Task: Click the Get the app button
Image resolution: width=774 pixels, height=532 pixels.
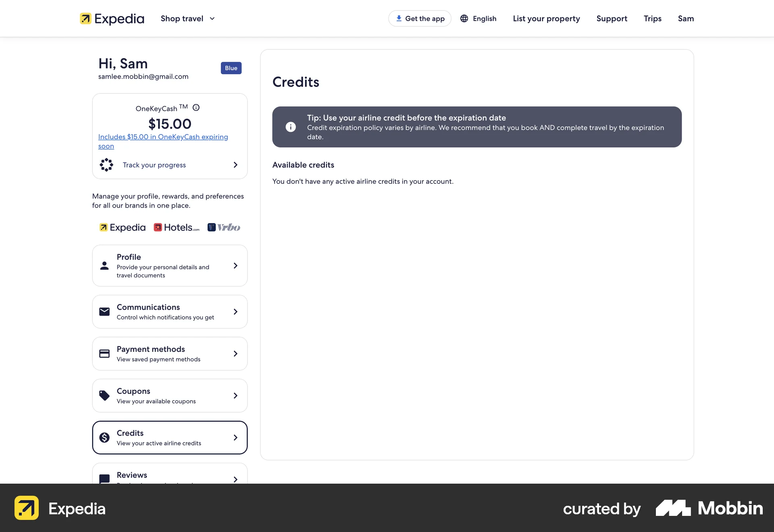Action: 419,18
